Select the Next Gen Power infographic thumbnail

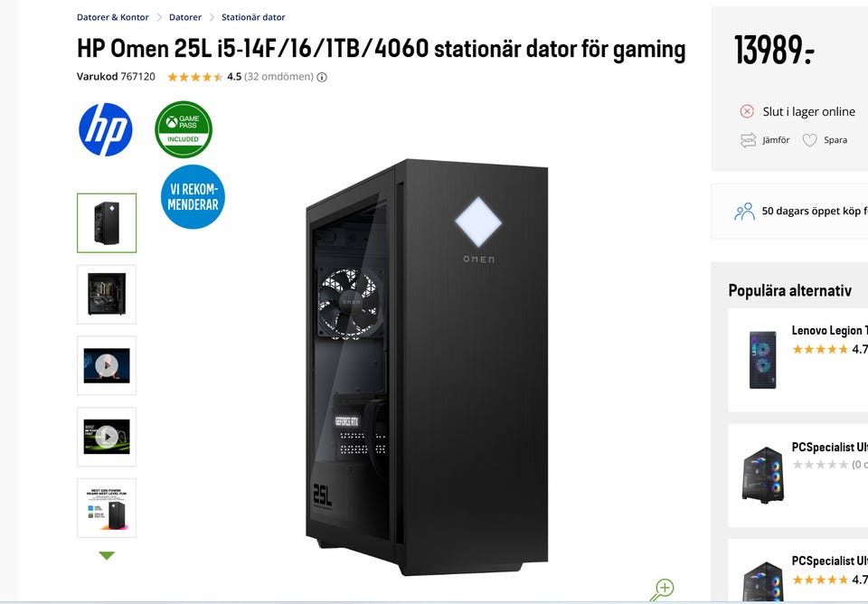pos(107,508)
